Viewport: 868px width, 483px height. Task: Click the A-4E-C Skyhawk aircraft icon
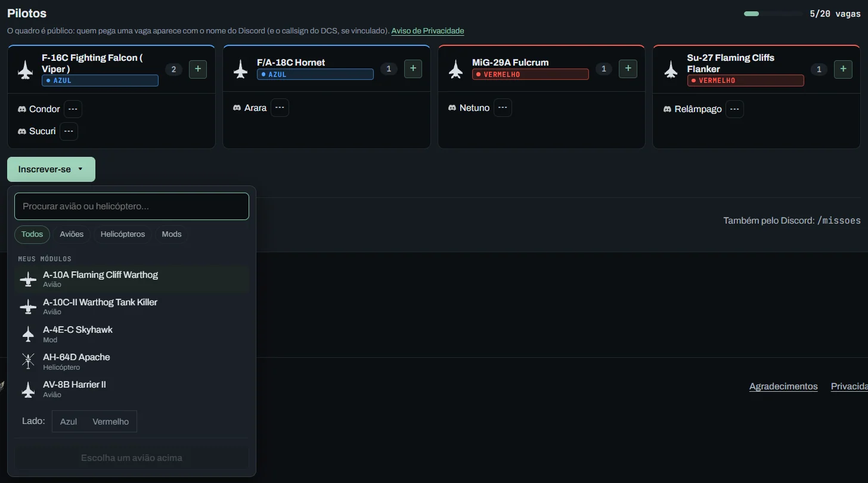tap(28, 334)
